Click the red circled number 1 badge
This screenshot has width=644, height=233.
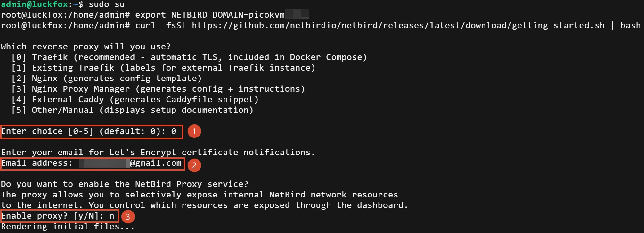[194, 131]
